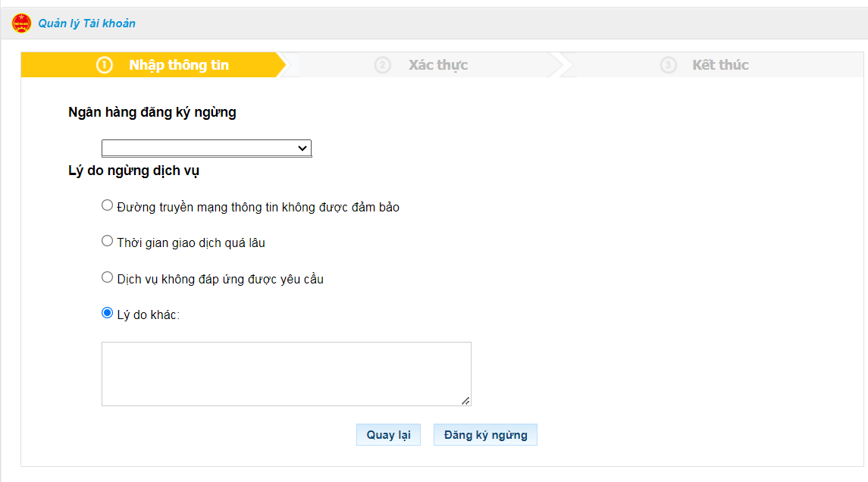The height and width of the screenshot is (482, 868).
Task: Open the 'Quản lý Tài khoản' header link
Action: click(x=86, y=23)
